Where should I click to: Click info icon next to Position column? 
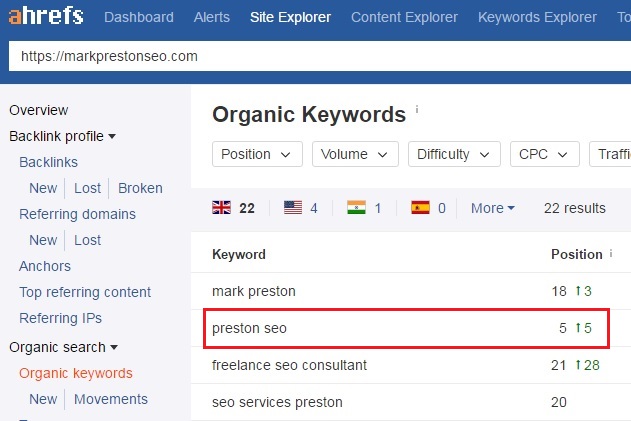coord(612,254)
